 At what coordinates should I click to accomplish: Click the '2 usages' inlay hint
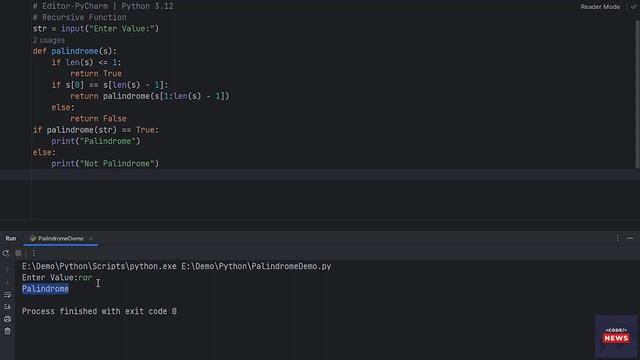pos(49,40)
